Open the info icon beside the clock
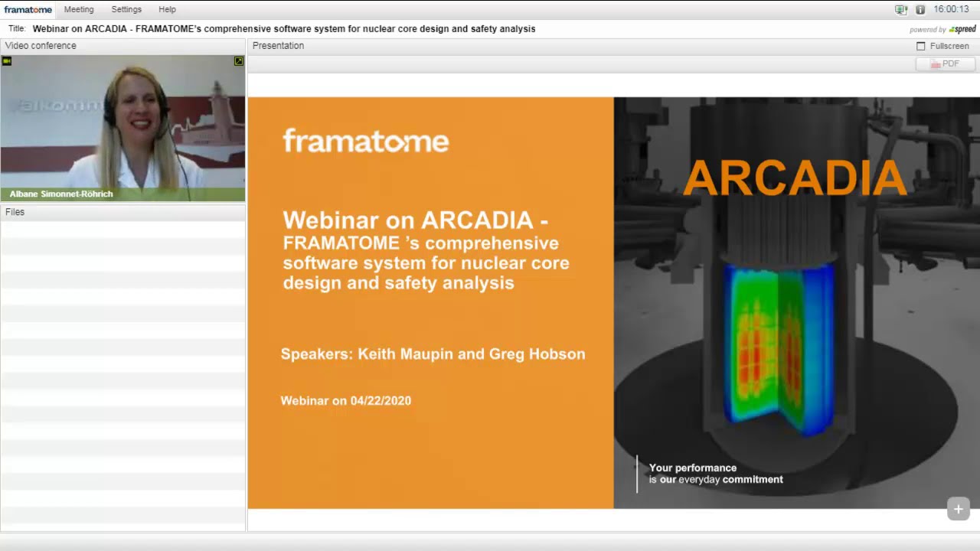 [x=920, y=9]
